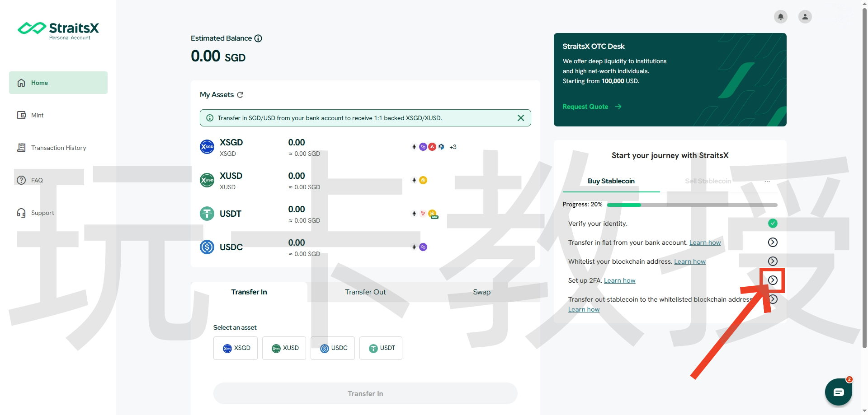868x415 pixels.
Task: Click the notifications bell icon
Action: coord(780,17)
